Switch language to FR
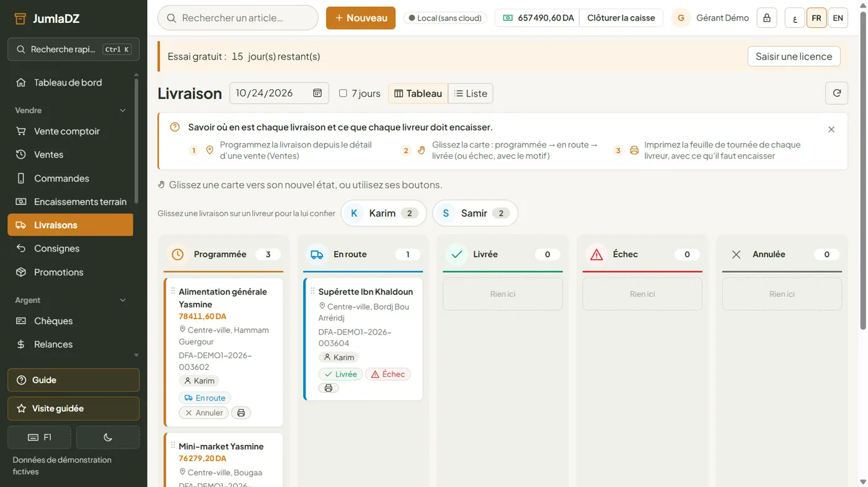Screen dimensions: 868x487 pyautogui.click(x=817, y=18)
